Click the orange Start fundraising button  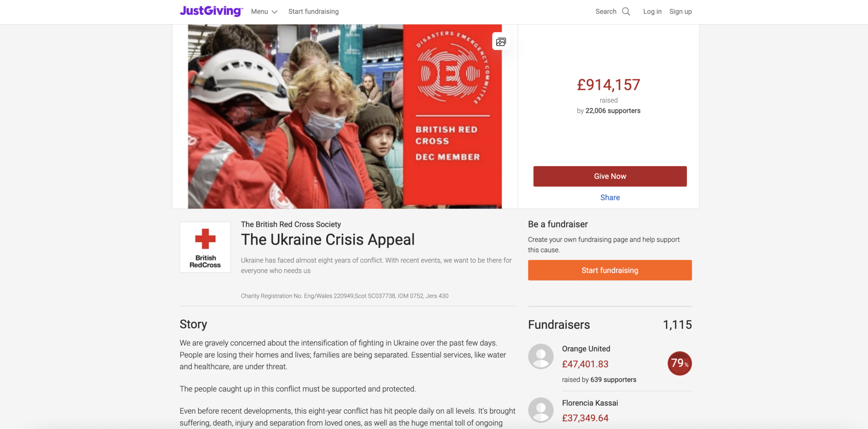(x=610, y=270)
